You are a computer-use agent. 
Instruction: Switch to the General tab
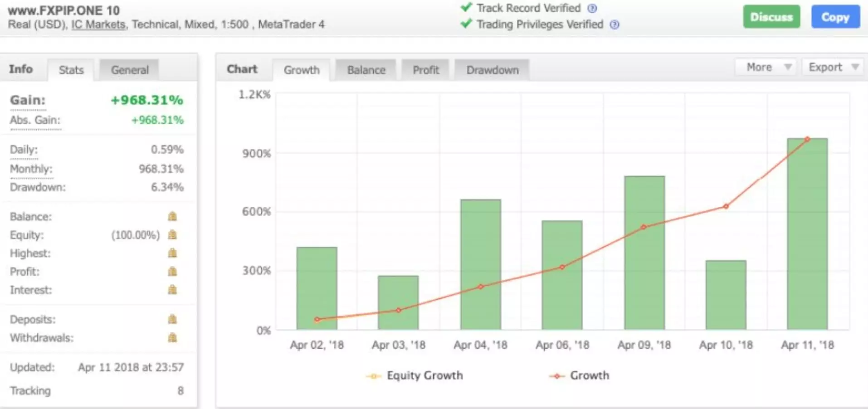click(x=130, y=70)
